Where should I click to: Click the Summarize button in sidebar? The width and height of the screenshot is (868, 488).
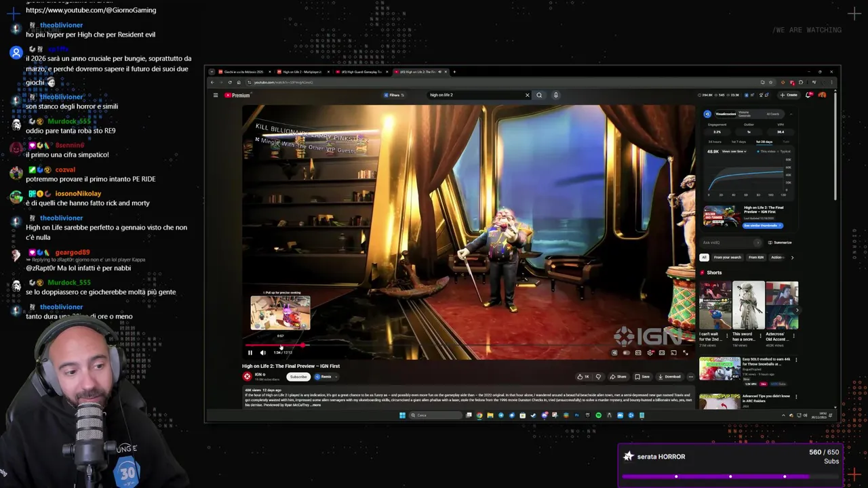(780, 243)
